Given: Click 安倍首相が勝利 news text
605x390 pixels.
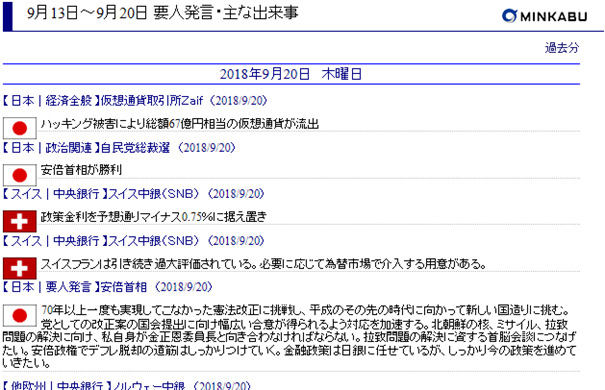Looking at the screenshot, I should click(x=81, y=170).
